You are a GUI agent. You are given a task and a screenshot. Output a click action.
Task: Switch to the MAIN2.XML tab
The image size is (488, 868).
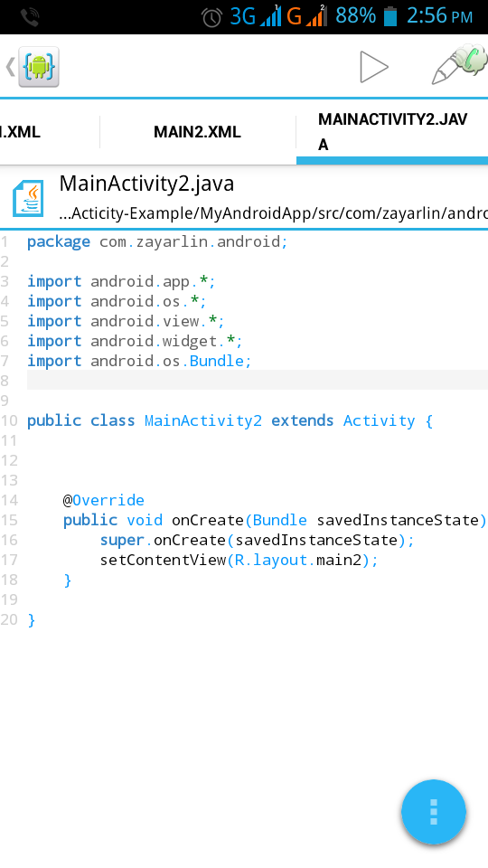click(198, 132)
